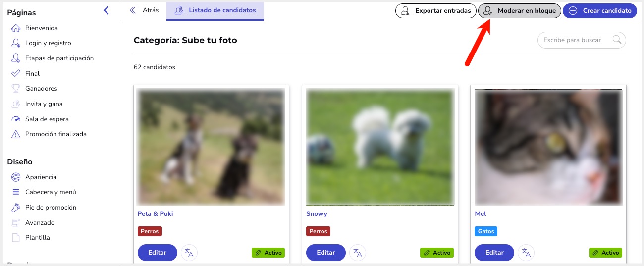This screenshot has height=266, width=644.
Task: Collapse the sidebar with the left chevron
Action: pos(106,10)
